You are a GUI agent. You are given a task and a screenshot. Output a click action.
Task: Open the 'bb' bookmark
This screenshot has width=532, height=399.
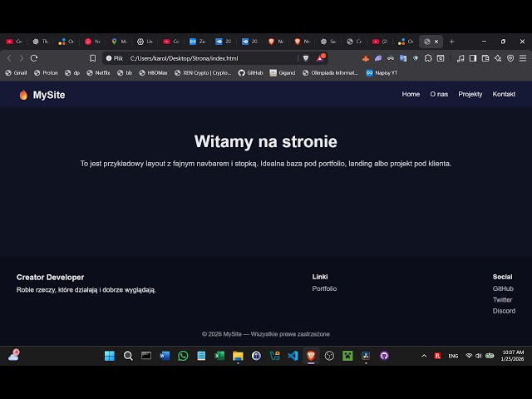coord(125,72)
